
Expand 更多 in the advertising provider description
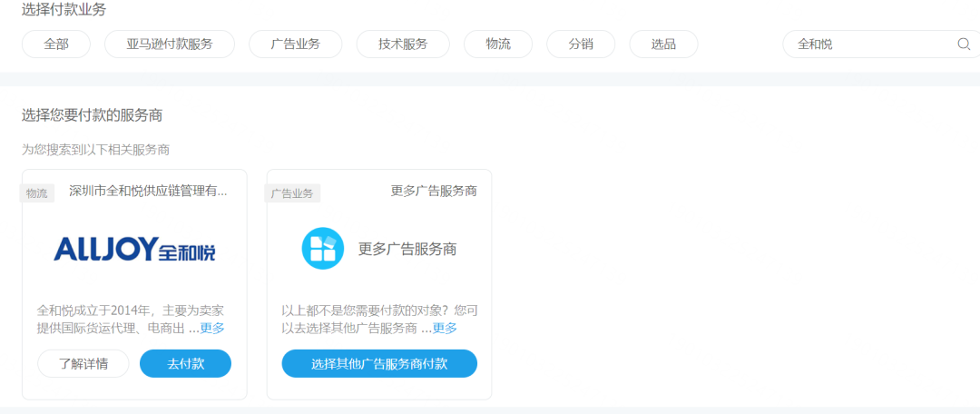[x=445, y=329]
